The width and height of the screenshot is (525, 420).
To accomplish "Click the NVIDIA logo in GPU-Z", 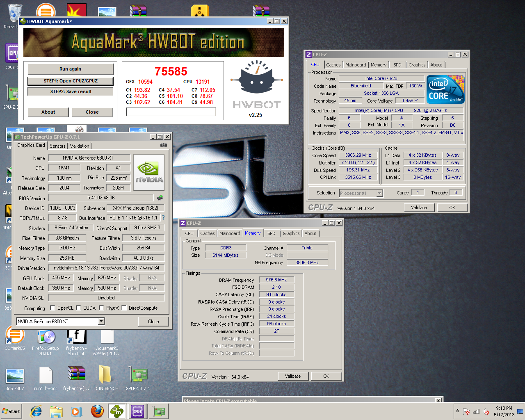I will click(x=149, y=172).
